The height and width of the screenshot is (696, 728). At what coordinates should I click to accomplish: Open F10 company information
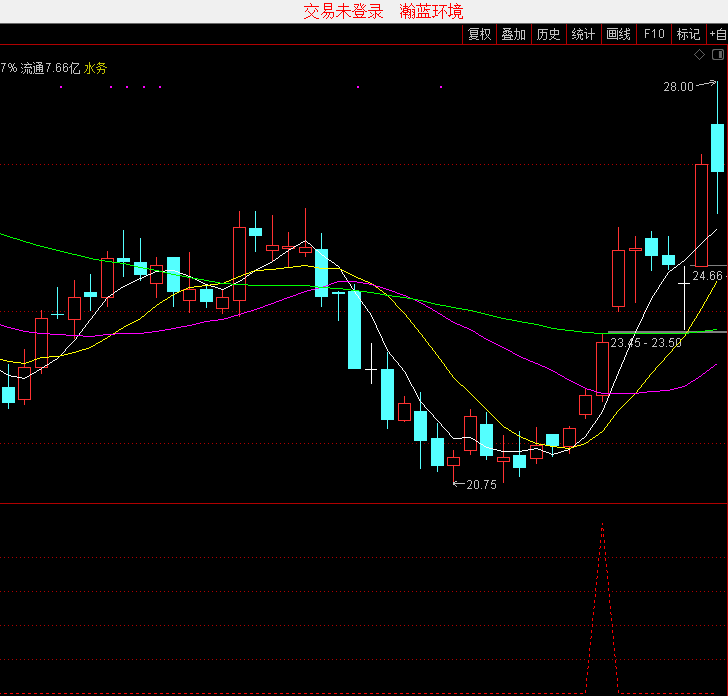point(654,34)
